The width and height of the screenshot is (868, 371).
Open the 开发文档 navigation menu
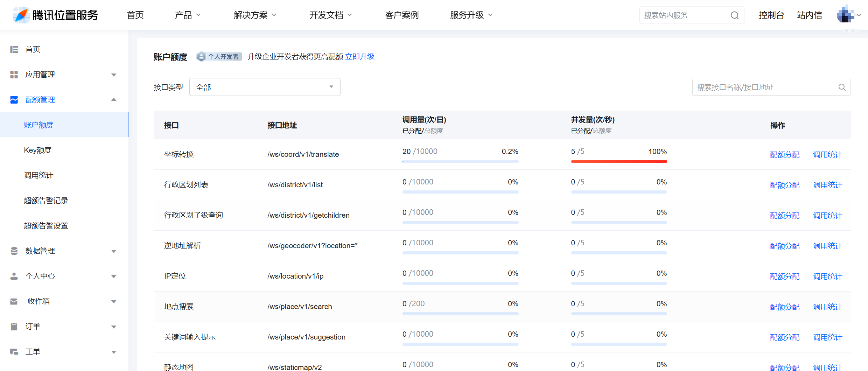pos(330,15)
